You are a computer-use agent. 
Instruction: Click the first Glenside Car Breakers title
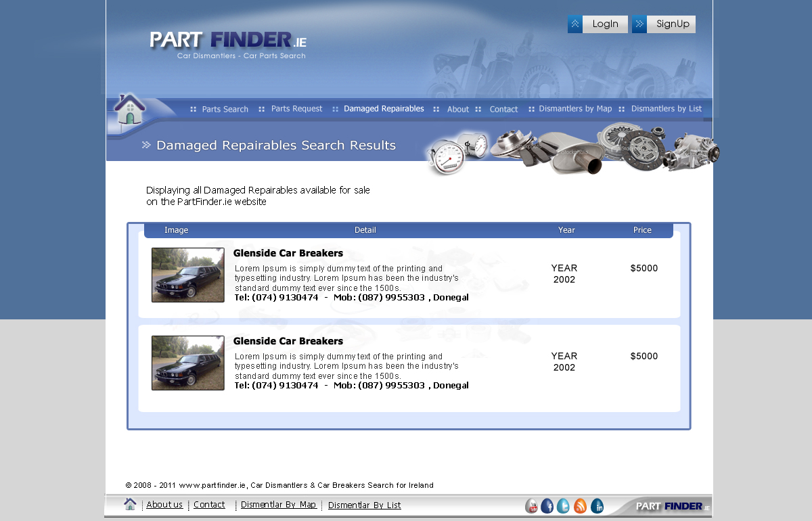(x=288, y=253)
